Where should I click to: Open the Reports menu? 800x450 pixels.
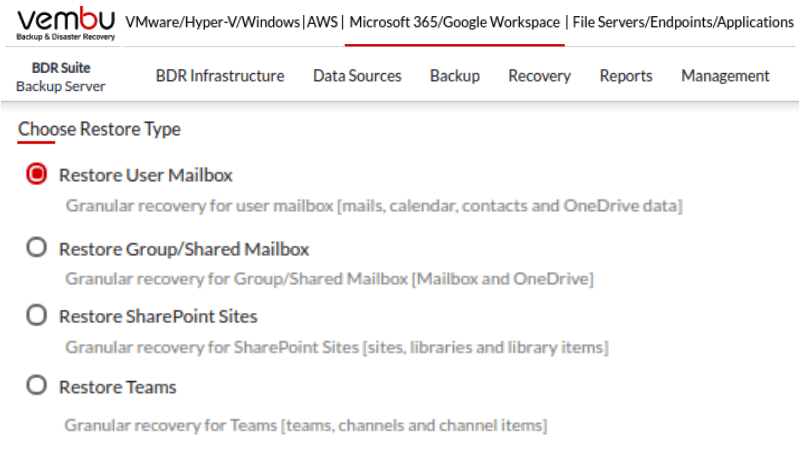tap(626, 76)
